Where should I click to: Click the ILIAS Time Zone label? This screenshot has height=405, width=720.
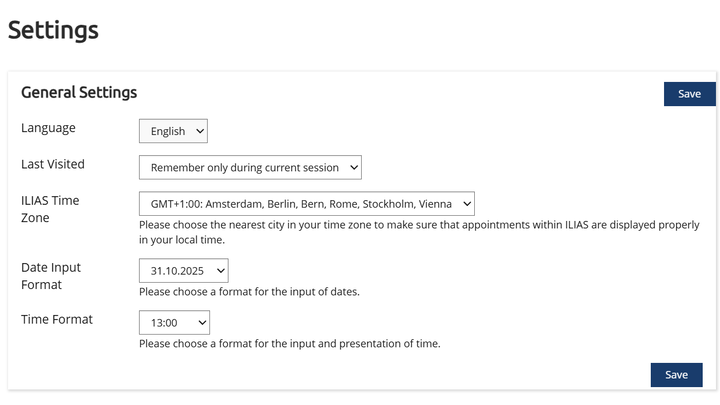[x=50, y=209]
